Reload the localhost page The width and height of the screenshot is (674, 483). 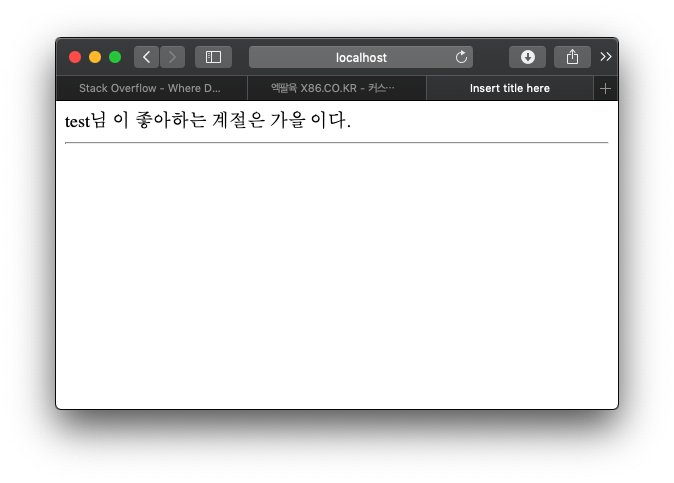coord(461,57)
